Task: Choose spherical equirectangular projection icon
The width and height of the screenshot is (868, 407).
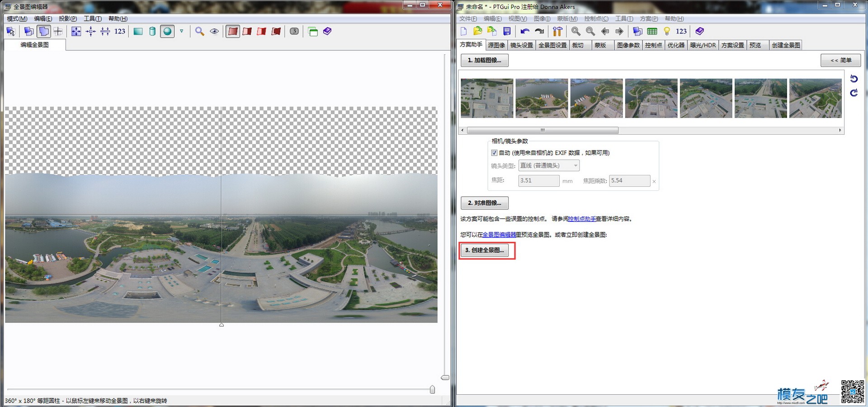Action: 167,31
